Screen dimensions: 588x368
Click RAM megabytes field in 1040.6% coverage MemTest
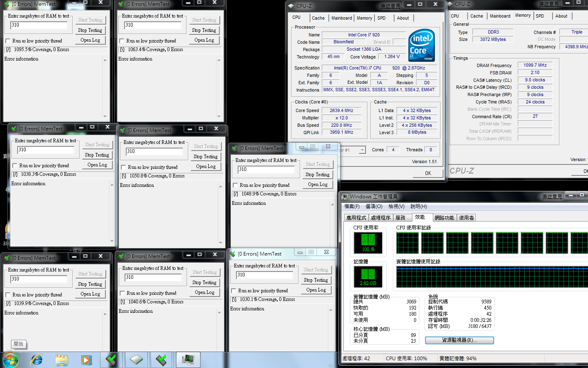153,278
